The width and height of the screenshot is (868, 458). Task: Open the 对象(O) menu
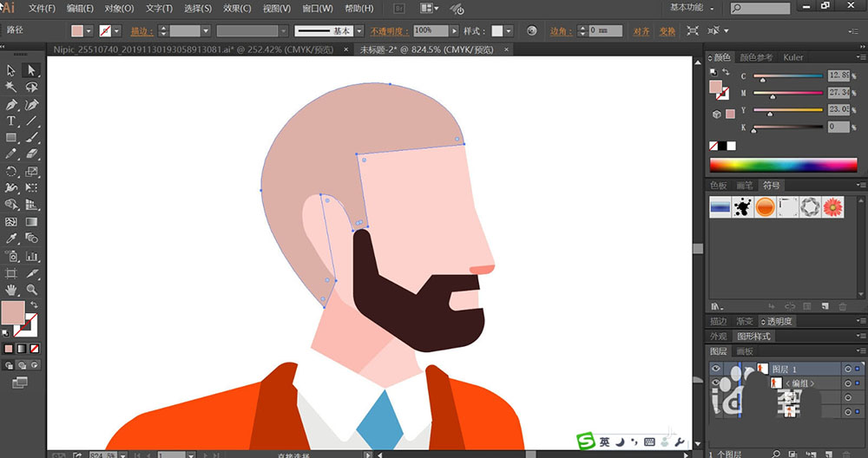coord(119,9)
